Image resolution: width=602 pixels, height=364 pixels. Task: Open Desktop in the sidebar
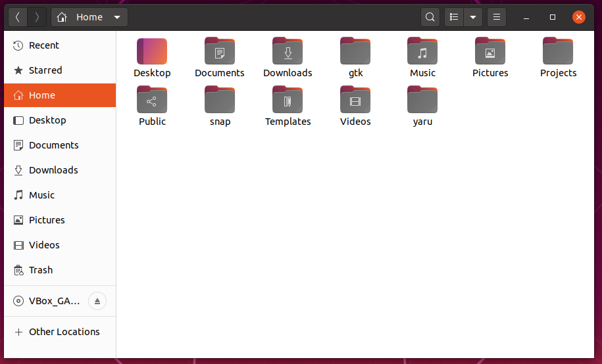60,120
